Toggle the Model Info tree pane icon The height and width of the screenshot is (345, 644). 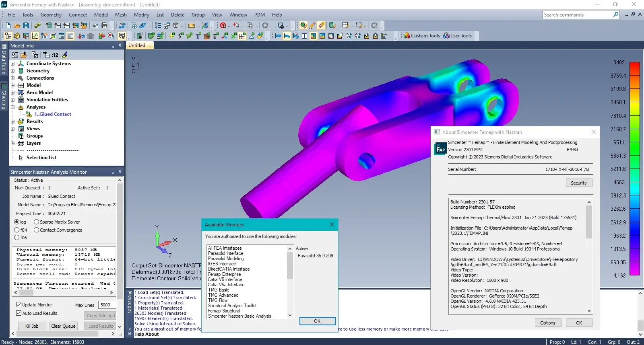pyautogui.click(x=8, y=36)
